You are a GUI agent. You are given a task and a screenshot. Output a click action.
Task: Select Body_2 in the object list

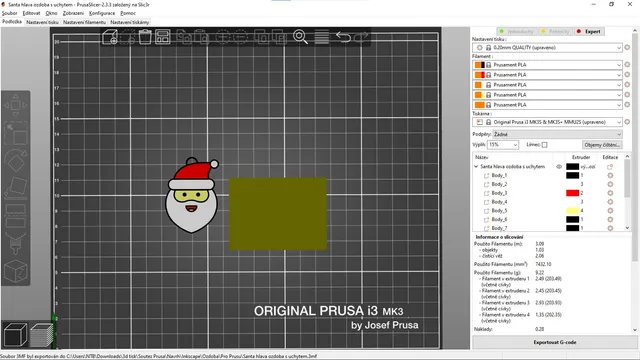click(499, 184)
